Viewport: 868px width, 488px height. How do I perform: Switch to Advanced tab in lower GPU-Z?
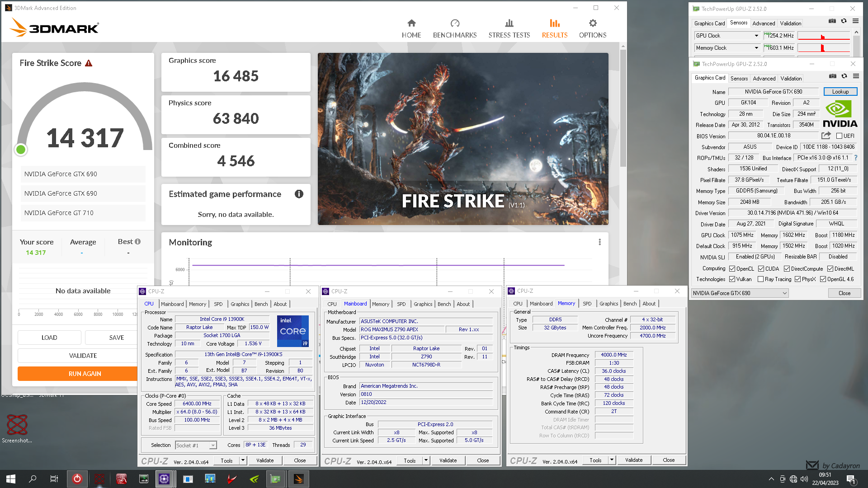764,79
